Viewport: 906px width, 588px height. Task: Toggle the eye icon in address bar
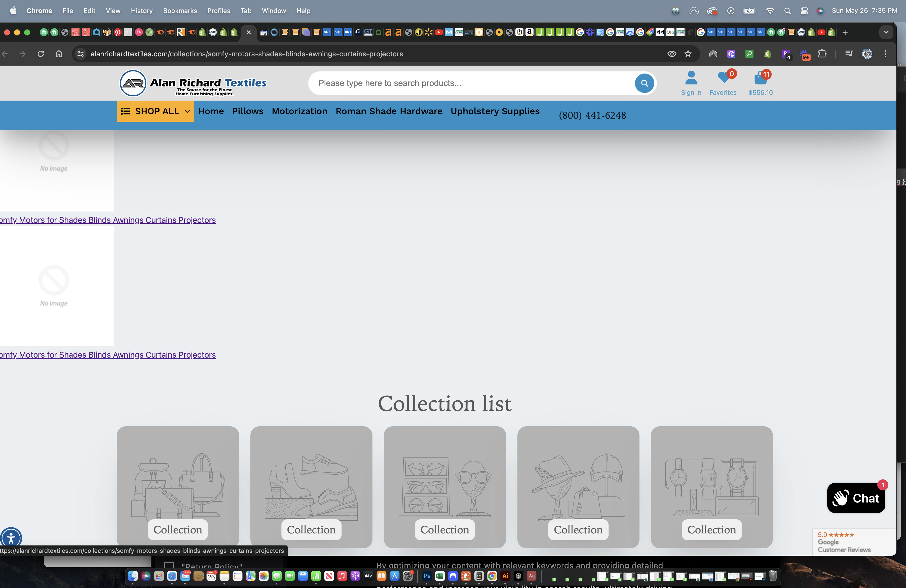click(x=672, y=54)
